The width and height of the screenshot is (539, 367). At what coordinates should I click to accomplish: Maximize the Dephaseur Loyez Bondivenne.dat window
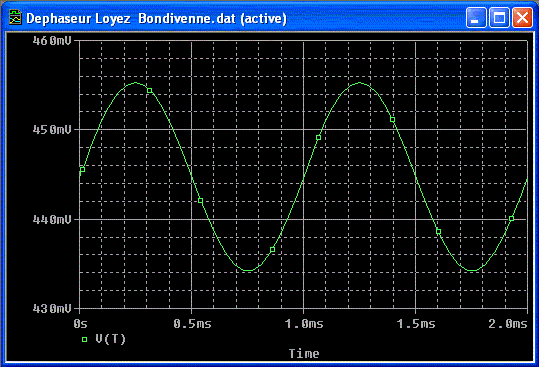click(x=499, y=18)
